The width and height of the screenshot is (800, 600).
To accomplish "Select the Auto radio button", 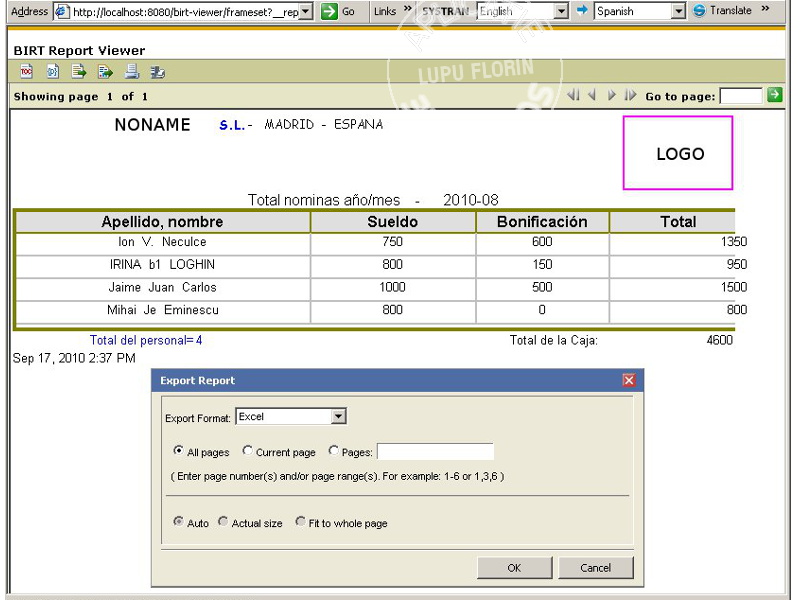I will (178, 521).
